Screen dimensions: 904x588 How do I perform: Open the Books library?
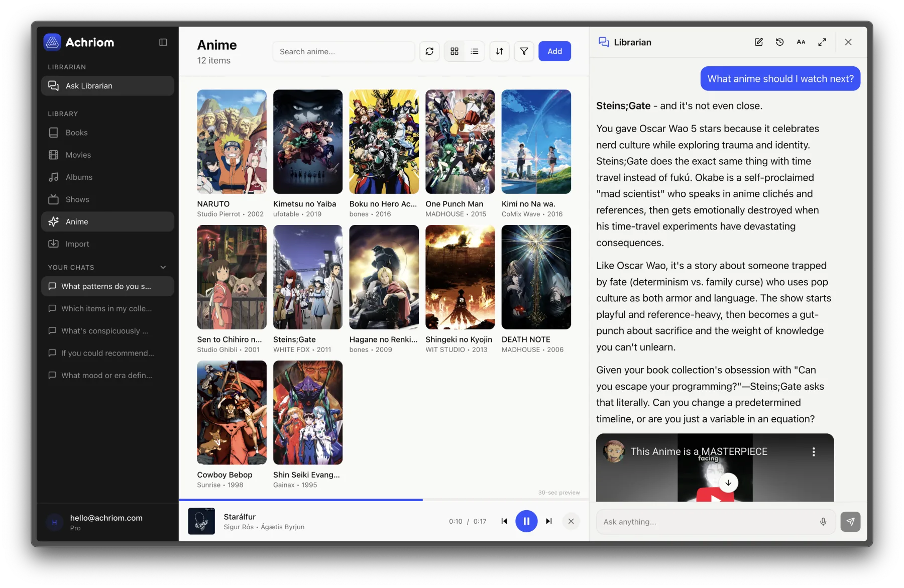[x=107, y=133]
